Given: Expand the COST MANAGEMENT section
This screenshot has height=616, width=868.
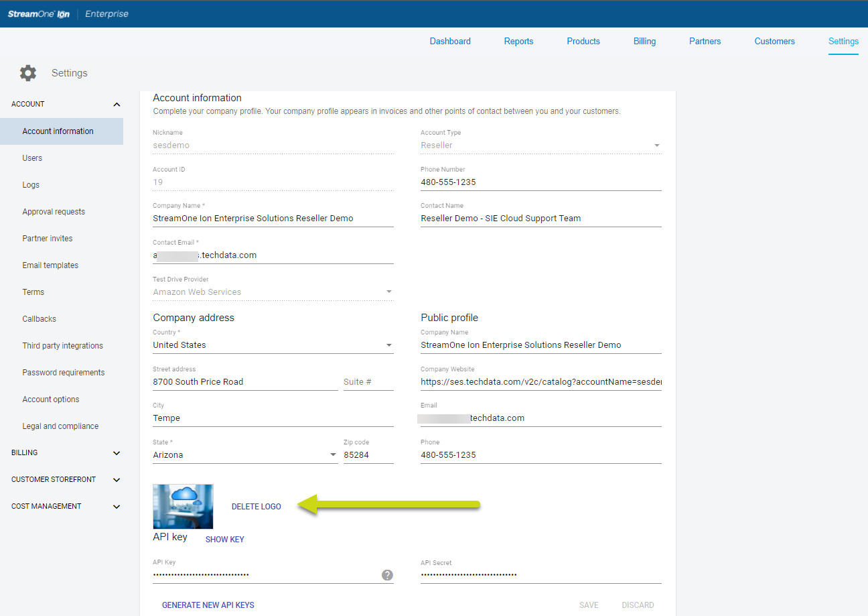Looking at the screenshot, I should (117, 507).
